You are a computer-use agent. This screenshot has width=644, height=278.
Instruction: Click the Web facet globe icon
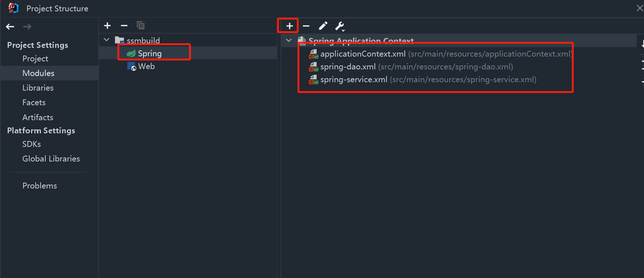[132, 66]
